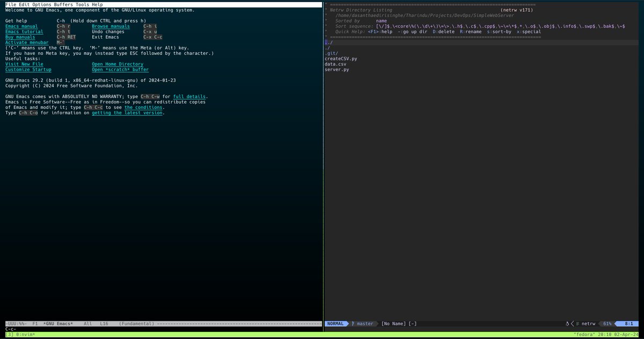Click the filetype icon next to netrw
Viewport: 644px width, 339px height.
tap(578, 323)
